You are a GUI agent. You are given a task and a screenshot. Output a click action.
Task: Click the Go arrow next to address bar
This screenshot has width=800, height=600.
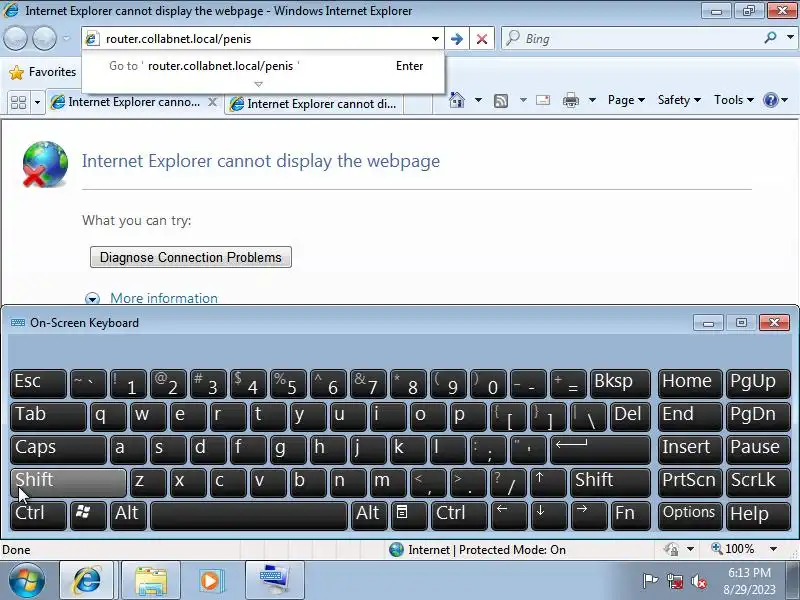pos(457,39)
